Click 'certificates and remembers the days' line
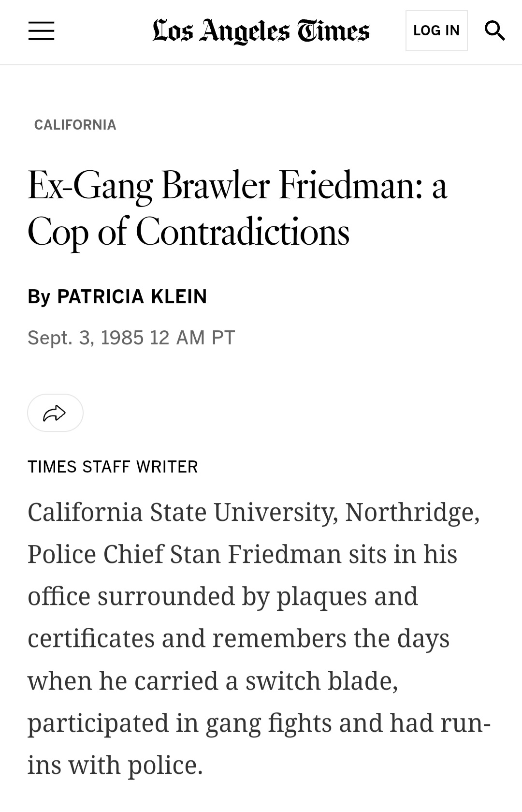 click(x=238, y=638)
